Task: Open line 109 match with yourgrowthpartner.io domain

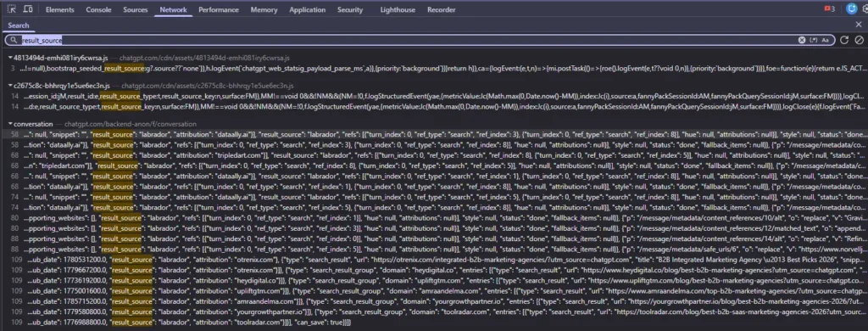Action: (x=434, y=300)
